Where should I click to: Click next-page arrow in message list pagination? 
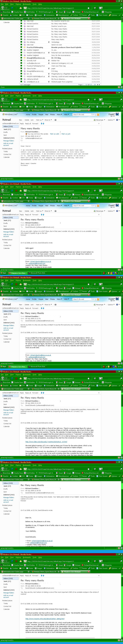[x=99, y=84]
